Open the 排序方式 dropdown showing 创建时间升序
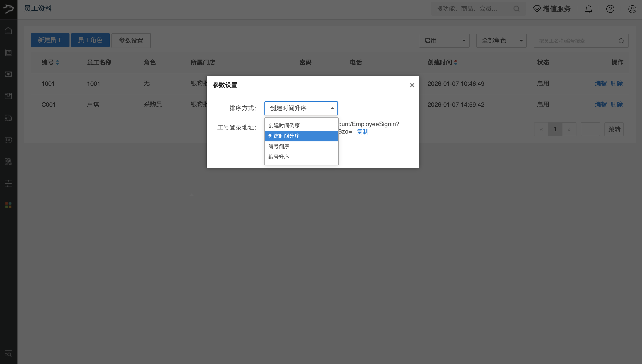 click(301, 108)
